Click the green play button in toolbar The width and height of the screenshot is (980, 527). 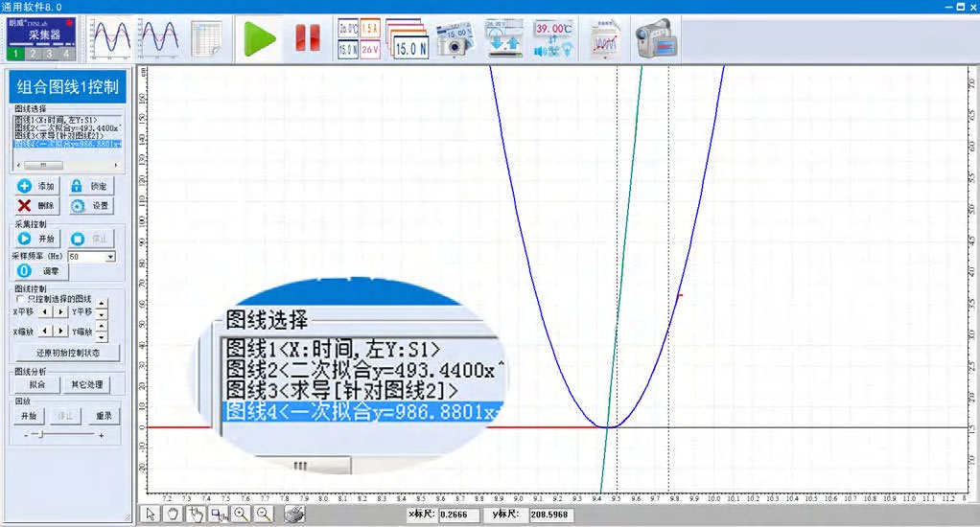258,39
